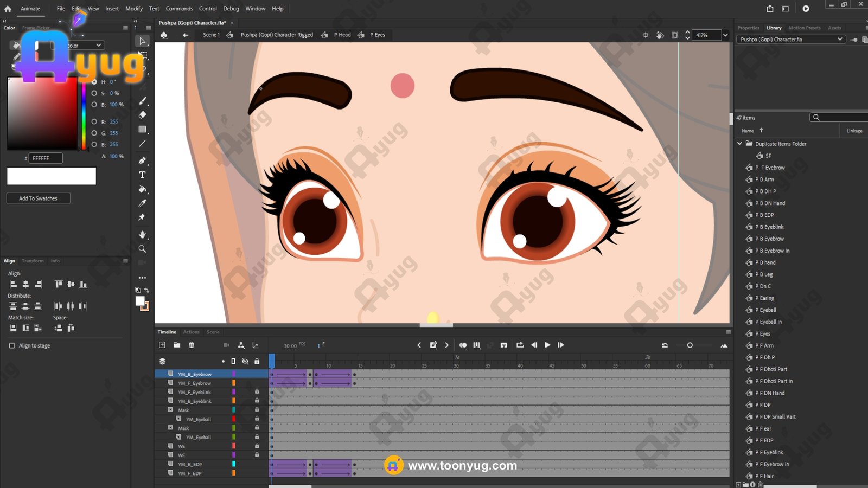Viewport: 868px width, 488px height.
Task: Select the Hue (H) radio button
Action: (x=94, y=82)
